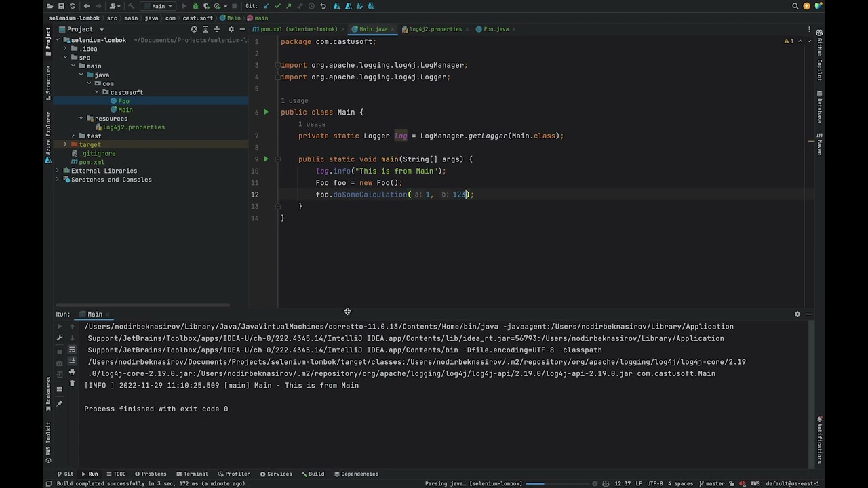
Task: Open the Dependencies tool window
Action: [356, 474]
